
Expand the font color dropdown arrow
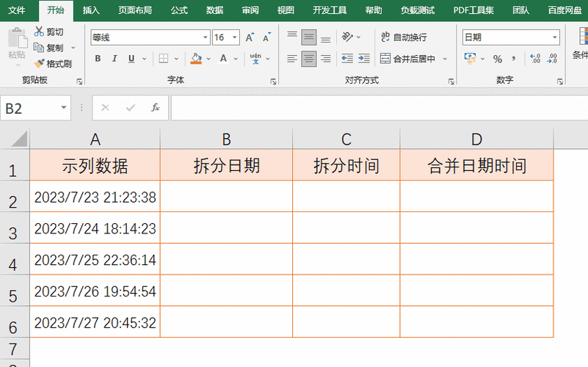[x=236, y=59]
